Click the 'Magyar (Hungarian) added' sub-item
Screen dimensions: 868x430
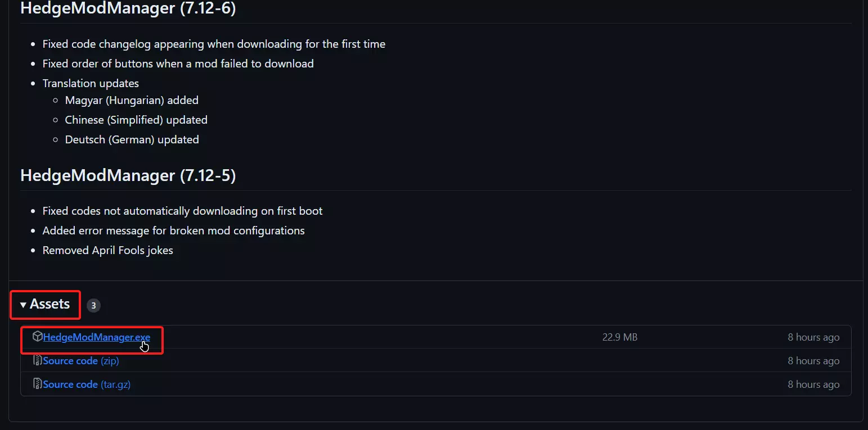pyautogui.click(x=132, y=100)
